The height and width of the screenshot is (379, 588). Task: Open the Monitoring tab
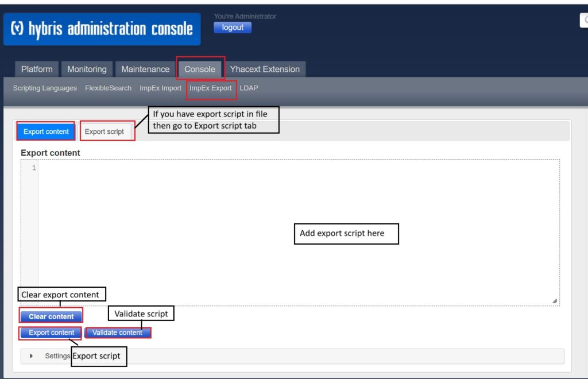[x=87, y=69]
